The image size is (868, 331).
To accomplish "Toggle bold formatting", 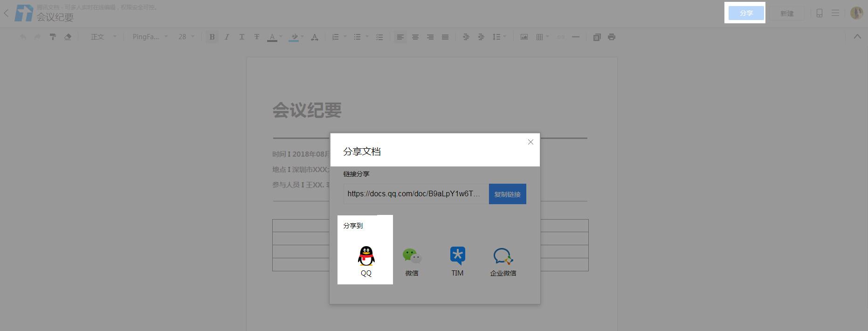I will click(x=212, y=37).
